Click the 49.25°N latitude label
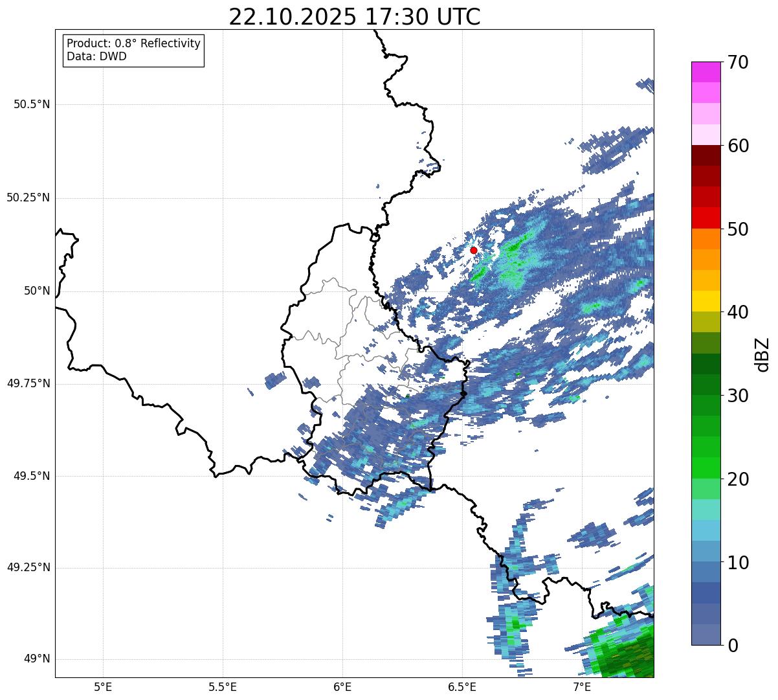 (x=28, y=567)
